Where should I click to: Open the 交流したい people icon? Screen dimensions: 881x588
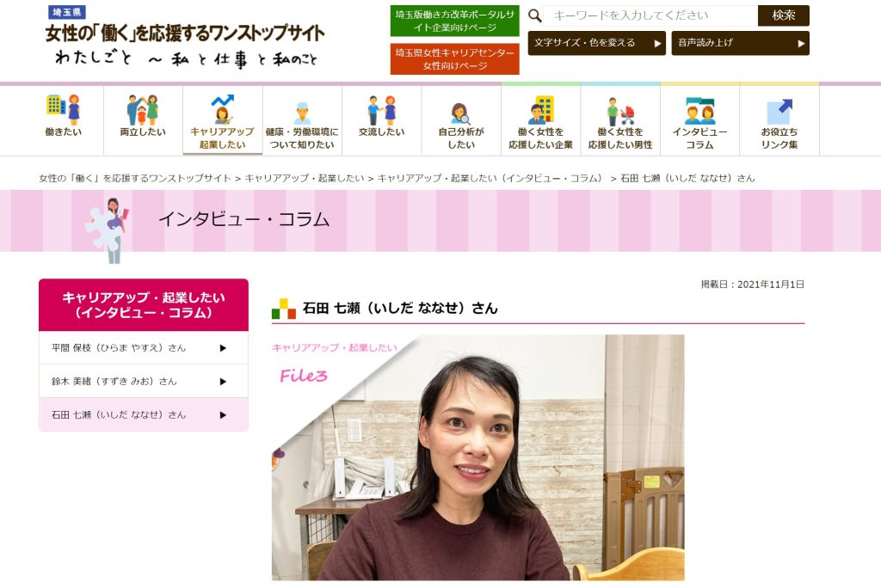click(381, 109)
